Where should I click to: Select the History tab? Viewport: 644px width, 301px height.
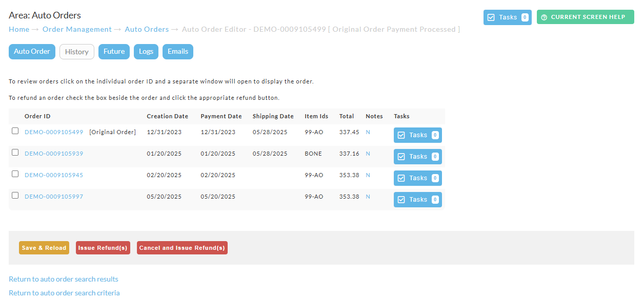(77, 52)
